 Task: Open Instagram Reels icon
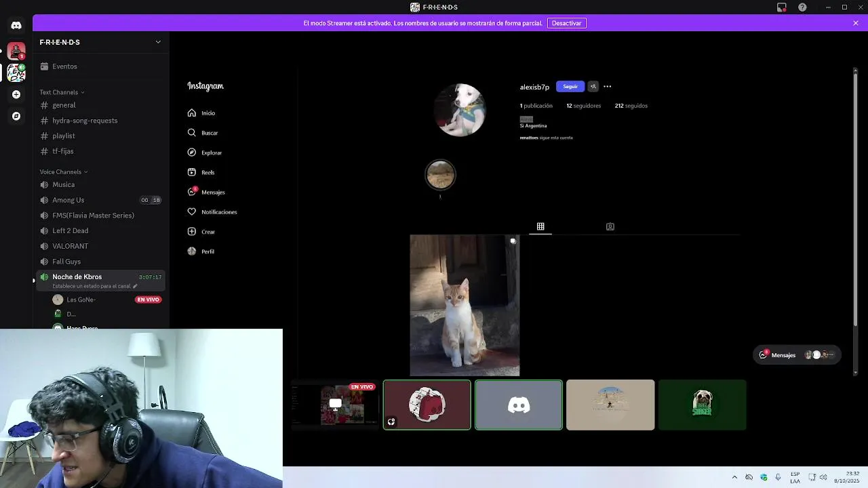pyautogui.click(x=192, y=172)
